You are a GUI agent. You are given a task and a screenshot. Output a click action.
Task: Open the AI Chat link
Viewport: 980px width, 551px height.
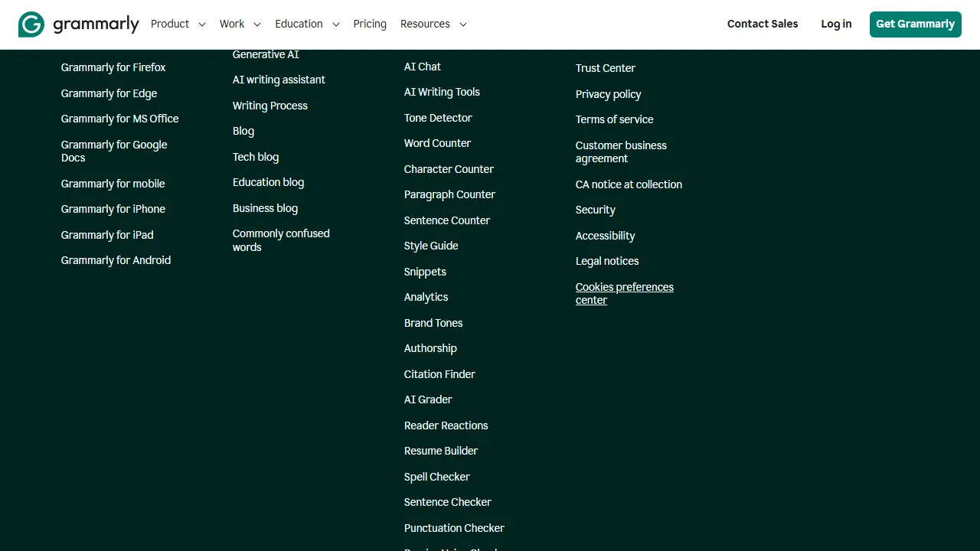tap(423, 67)
